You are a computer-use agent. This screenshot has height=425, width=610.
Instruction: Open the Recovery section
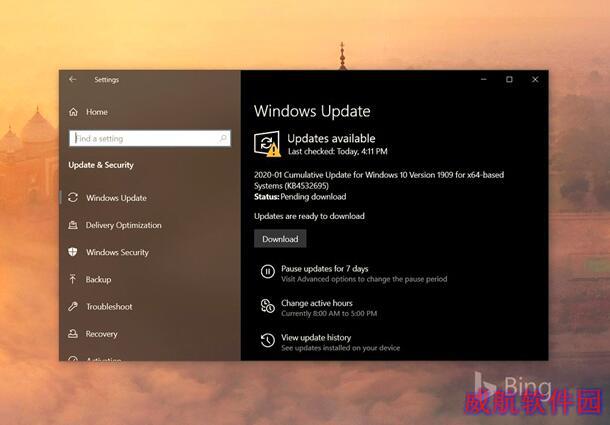101,334
